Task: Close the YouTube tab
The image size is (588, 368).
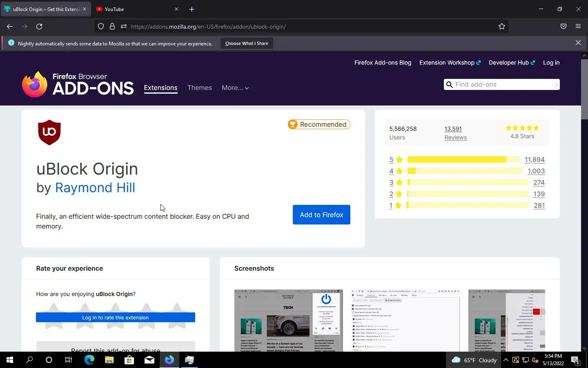Action: 176,9
